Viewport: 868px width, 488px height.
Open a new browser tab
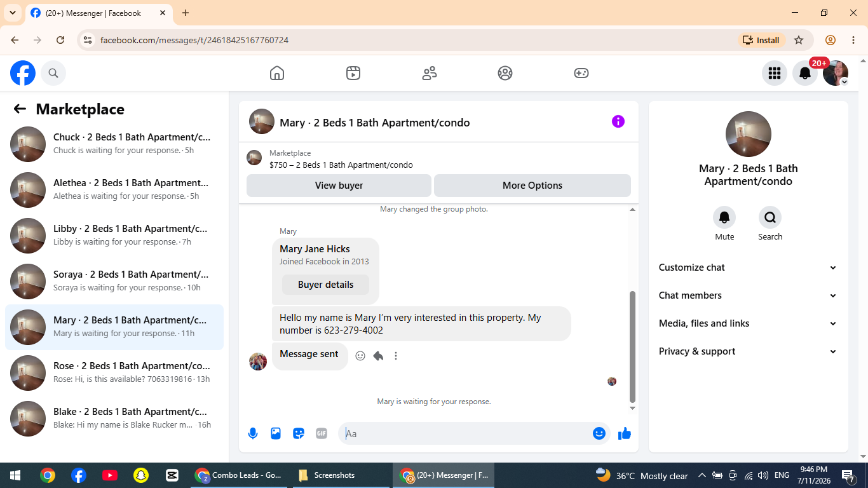186,13
